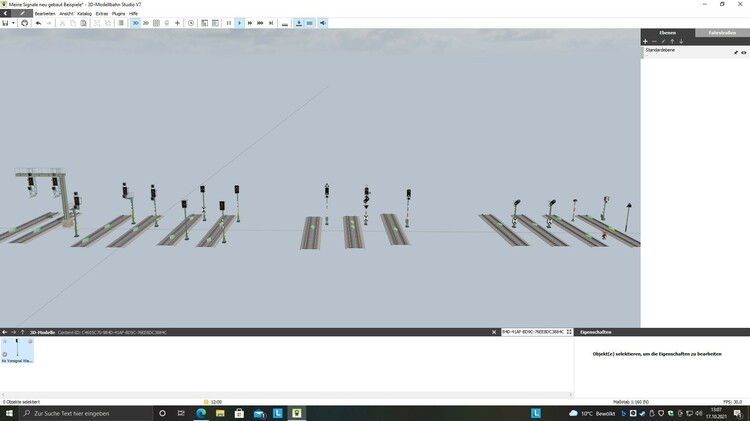The image size is (750, 421).
Task: Redo the last undone action
Action: 49,23
